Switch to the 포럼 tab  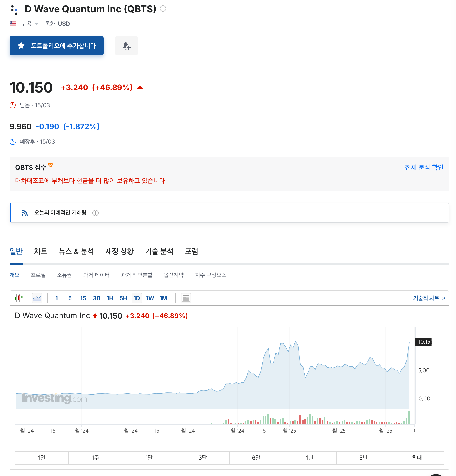click(x=192, y=251)
